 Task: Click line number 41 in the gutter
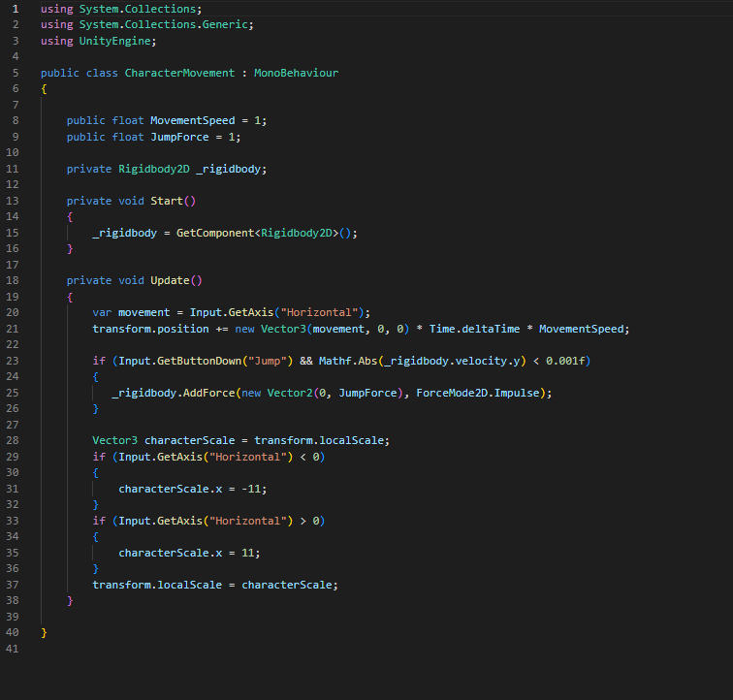coord(15,648)
